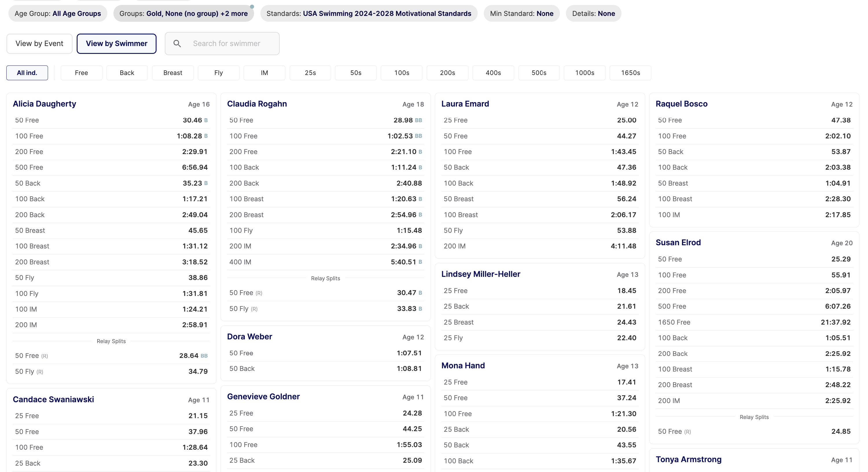Click Lindsey Miller-Heller's name

[x=481, y=274]
